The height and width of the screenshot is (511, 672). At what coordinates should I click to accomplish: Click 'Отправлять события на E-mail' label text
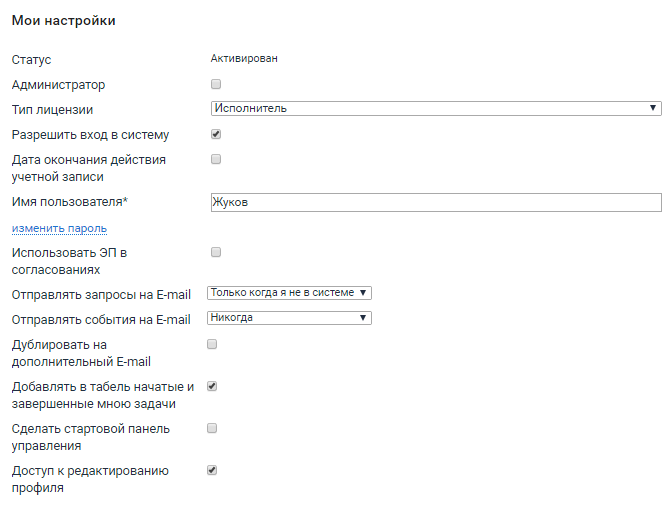point(100,320)
